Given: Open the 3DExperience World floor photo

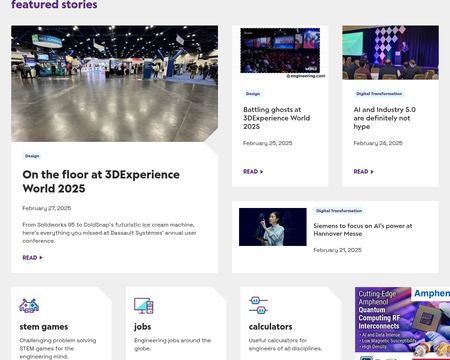Looking at the screenshot, I should point(115,83).
